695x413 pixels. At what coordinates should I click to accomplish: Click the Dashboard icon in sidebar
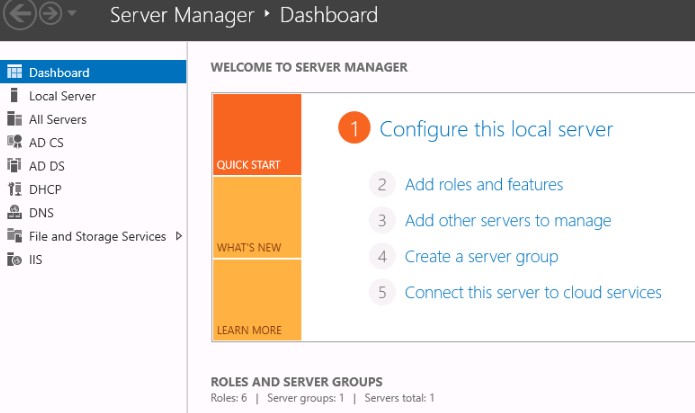coord(14,72)
